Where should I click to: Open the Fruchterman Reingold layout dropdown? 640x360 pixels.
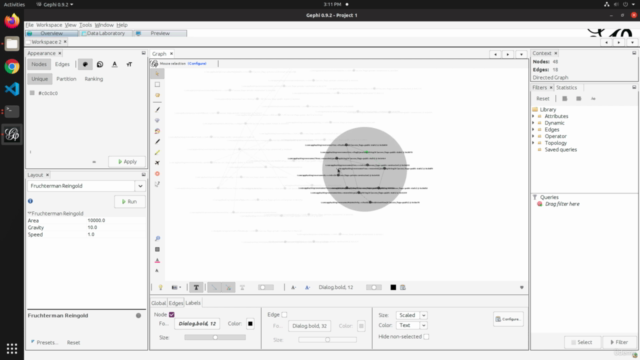[140, 186]
